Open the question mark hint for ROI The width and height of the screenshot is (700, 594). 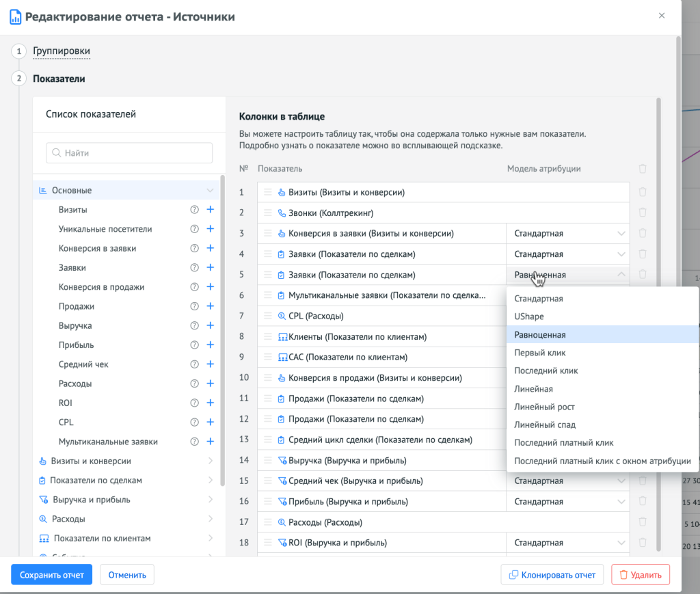click(x=194, y=403)
